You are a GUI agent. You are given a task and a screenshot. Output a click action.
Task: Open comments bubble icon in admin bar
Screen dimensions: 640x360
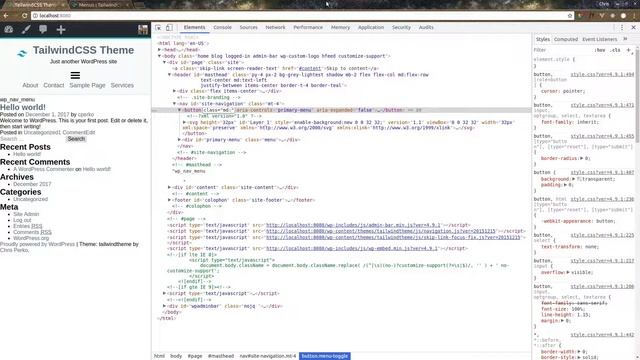click(43, 29)
